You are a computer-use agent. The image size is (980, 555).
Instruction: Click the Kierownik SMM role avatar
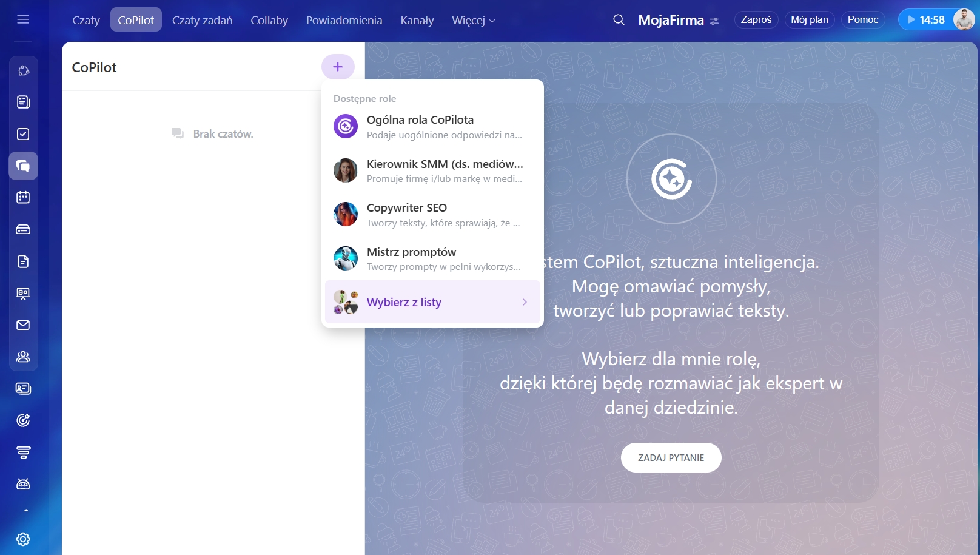coord(346,170)
